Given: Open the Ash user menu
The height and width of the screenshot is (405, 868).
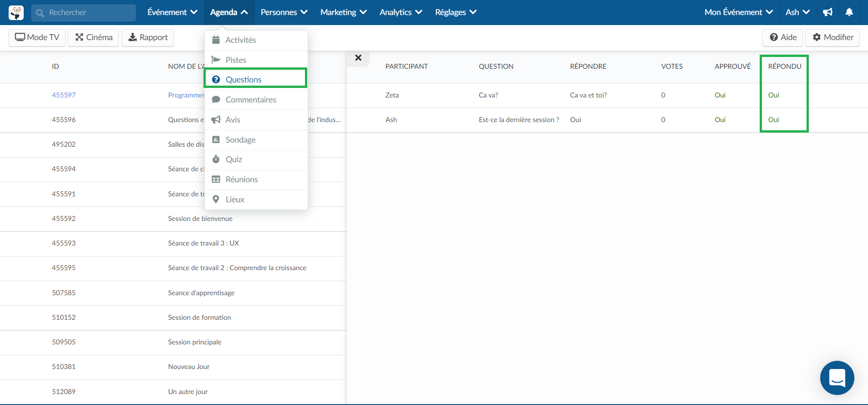Looking at the screenshot, I should pyautogui.click(x=797, y=12).
